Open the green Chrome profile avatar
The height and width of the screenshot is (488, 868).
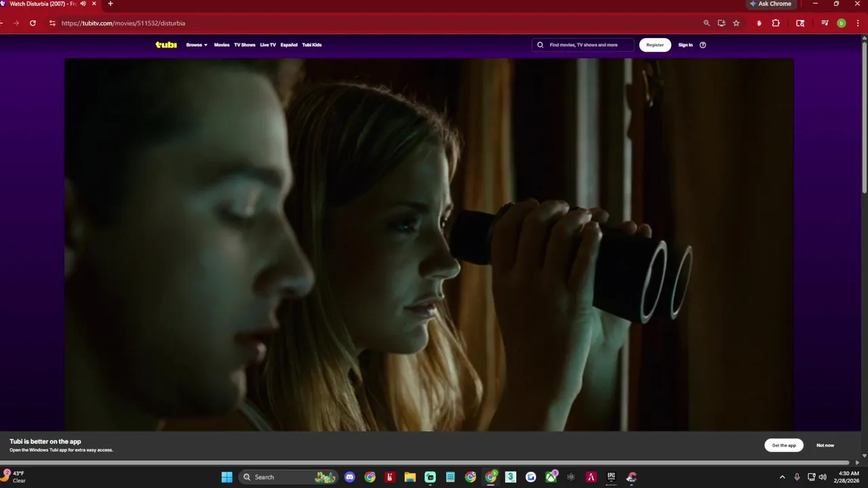point(842,23)
